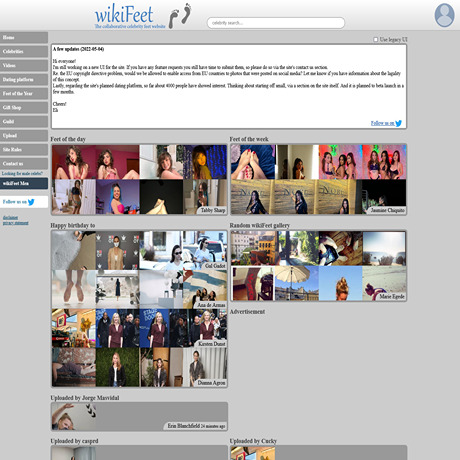Image resolution: width=460 pixels, height=460 pixels.
Task: Click the footprints logo icon
Action: pos(180,16)
